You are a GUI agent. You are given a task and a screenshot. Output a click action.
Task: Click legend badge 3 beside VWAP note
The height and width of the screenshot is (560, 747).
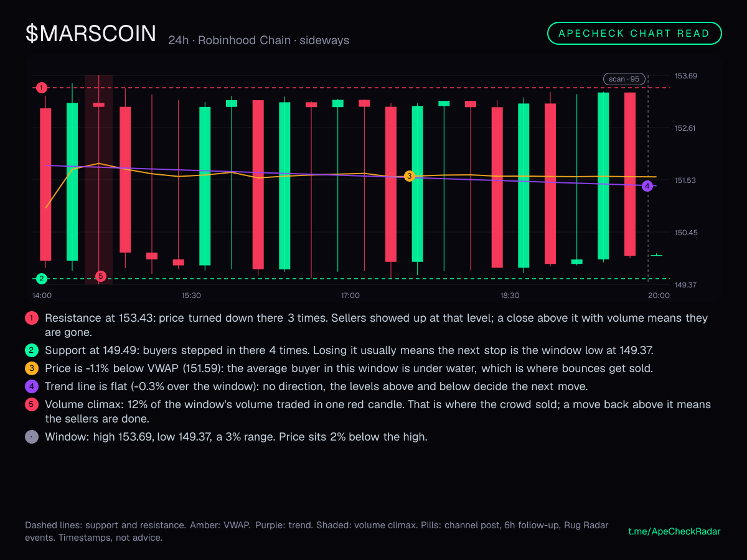pyautogui.click(x=32, y=368)
